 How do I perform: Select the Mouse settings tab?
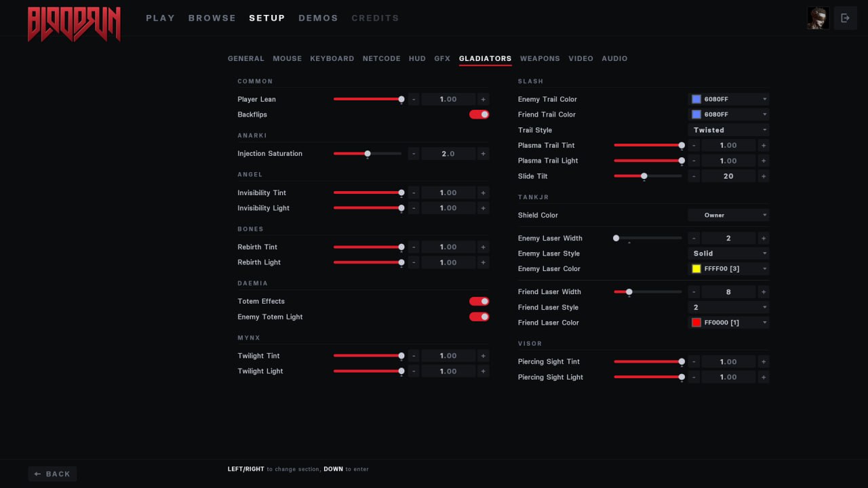tap(288, 59)
